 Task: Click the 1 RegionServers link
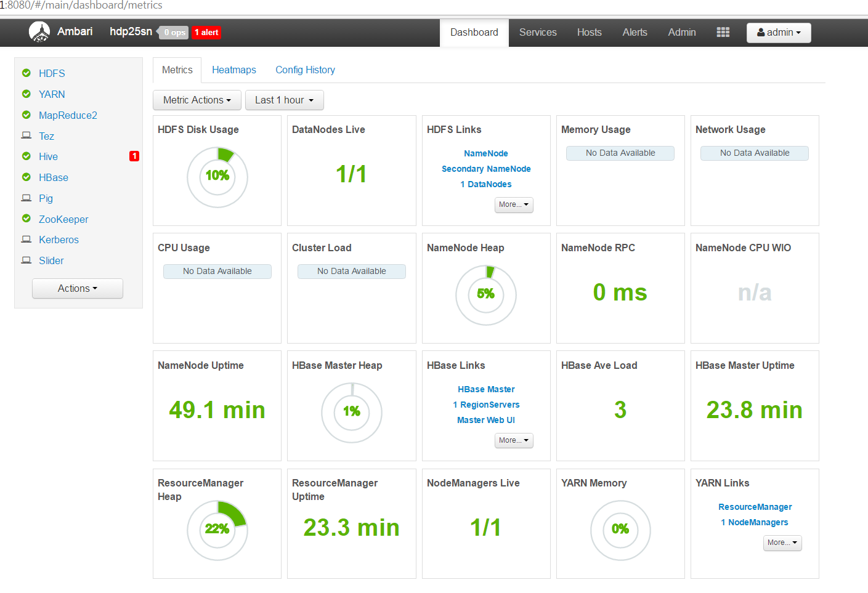click(x=486, y=405)
